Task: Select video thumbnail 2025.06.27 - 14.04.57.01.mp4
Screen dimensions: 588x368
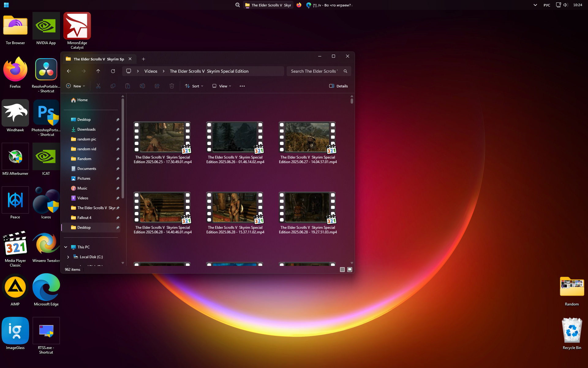Action: [x=307, y=137]
